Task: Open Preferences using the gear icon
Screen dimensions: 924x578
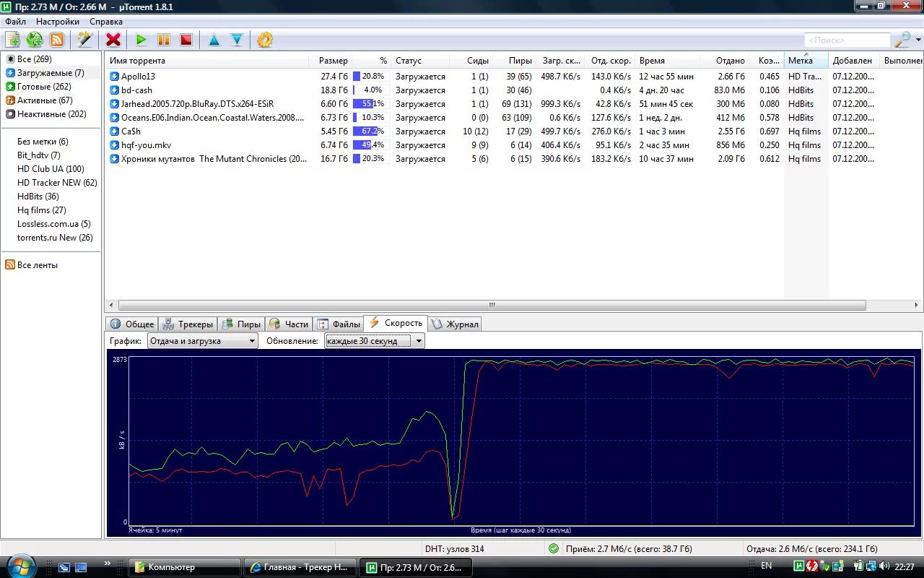Action: (x=265, y=40)
